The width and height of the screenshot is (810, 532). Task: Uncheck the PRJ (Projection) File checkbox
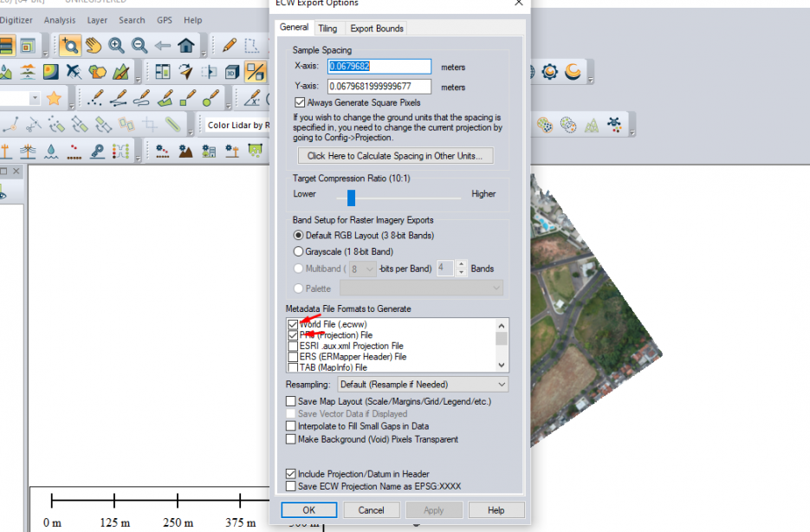click(293, 335)
